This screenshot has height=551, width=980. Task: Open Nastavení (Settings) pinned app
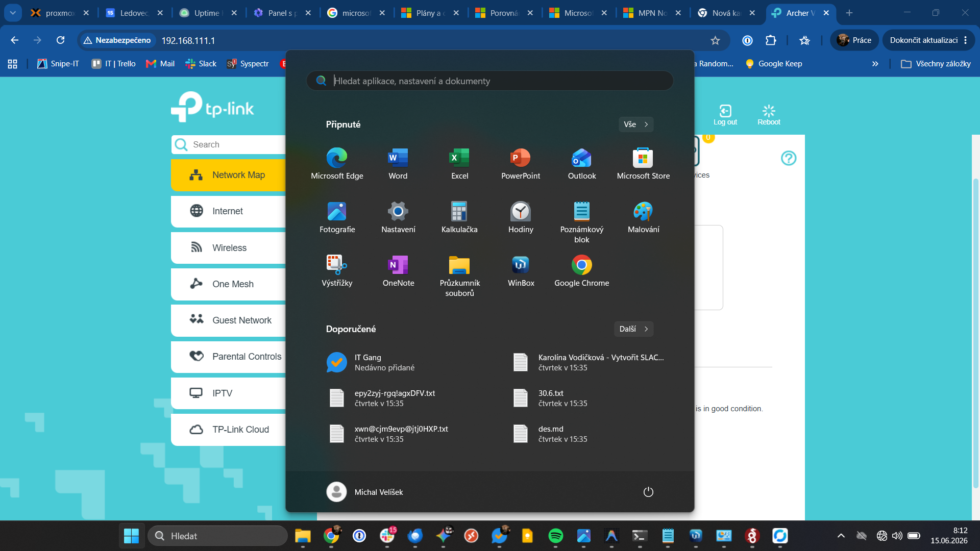click(398, 217)
